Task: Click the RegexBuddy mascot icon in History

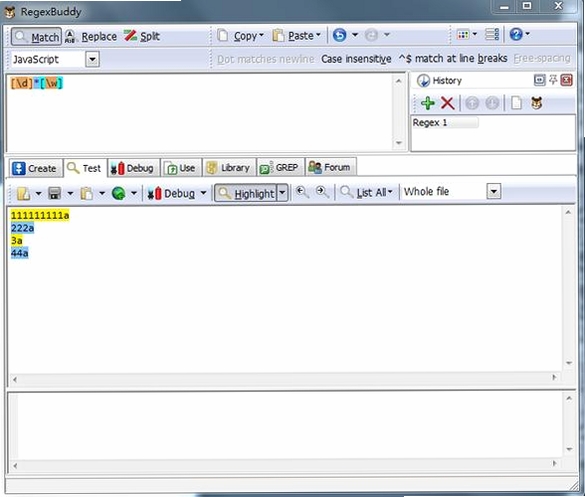Action: click(x=536, y=103)
